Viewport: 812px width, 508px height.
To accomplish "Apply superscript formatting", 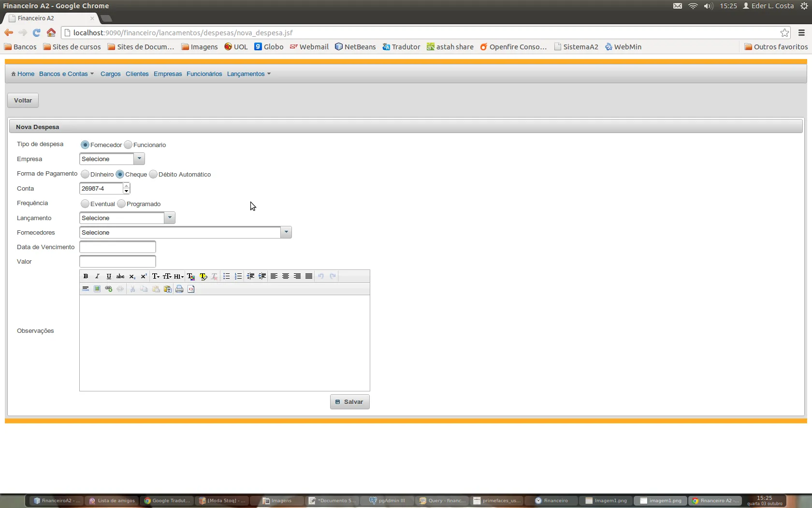I will [x=144, y=276].
